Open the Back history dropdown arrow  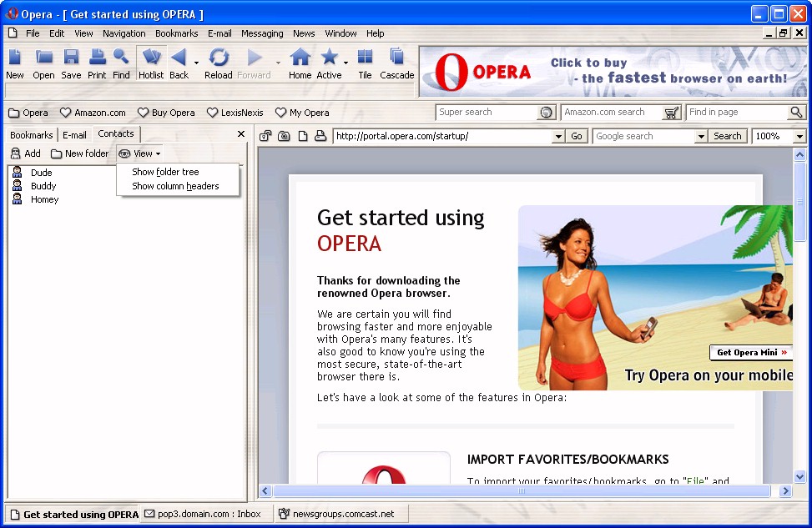pos(196,63)
